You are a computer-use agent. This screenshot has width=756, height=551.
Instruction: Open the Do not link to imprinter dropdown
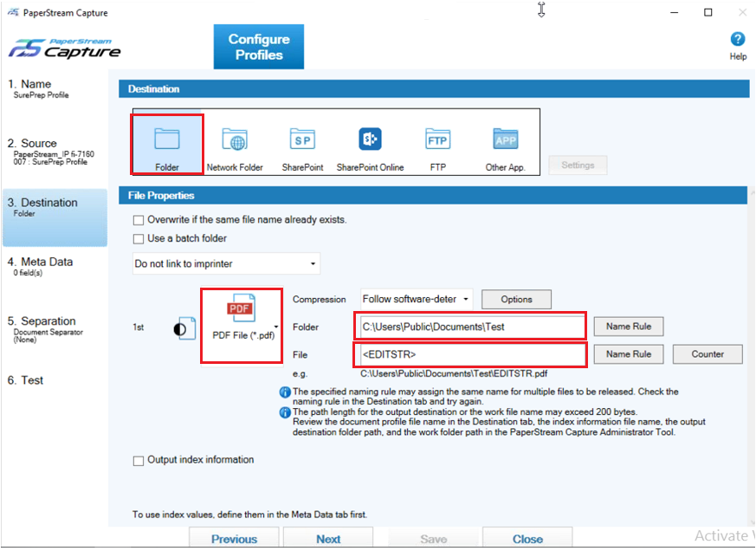226,264
